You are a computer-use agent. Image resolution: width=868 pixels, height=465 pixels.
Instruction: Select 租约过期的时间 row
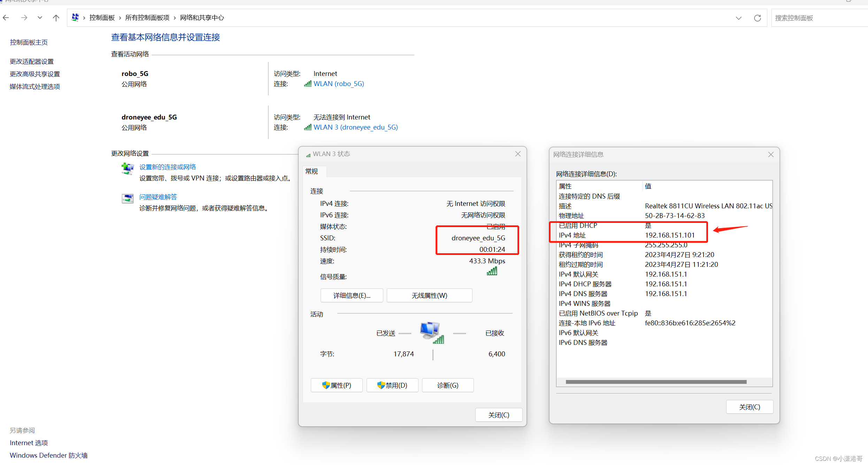point(665,264)
